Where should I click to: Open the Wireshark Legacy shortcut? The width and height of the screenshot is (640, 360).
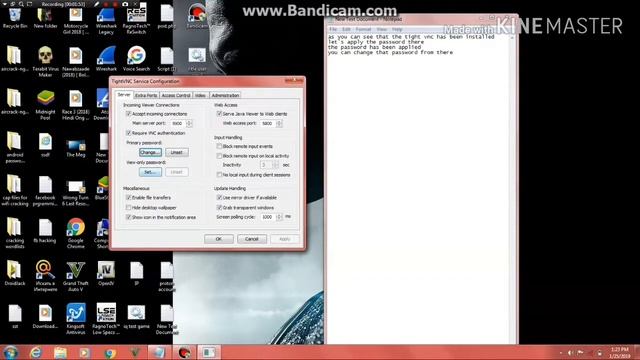[106, 20]
